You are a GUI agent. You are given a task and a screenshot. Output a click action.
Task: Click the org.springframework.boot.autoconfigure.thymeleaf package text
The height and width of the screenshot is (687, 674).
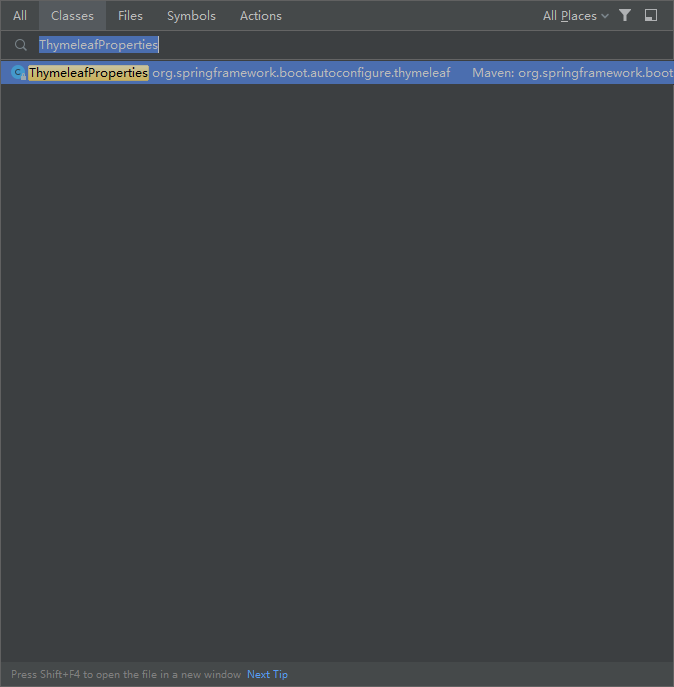coord(301,73)
